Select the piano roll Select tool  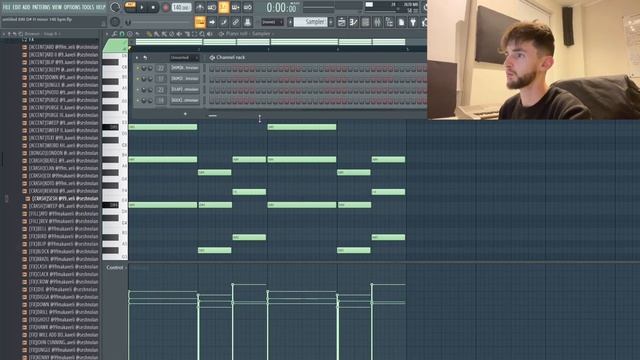(x=194, y=34)
